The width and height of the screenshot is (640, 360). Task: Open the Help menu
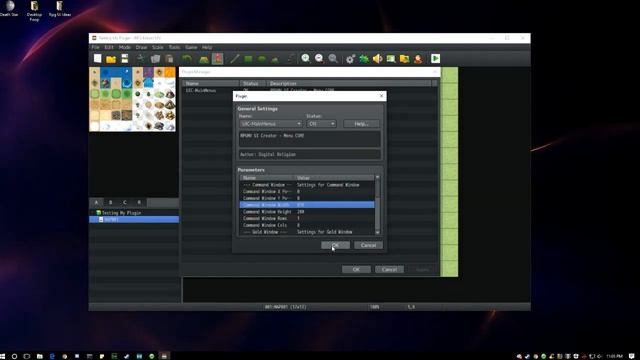coord(207,47)
